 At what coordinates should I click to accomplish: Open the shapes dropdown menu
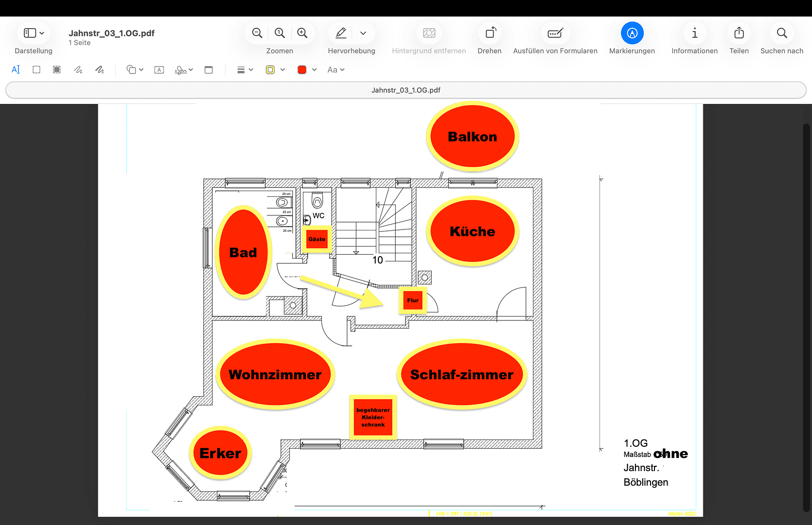tap(135, 70)
